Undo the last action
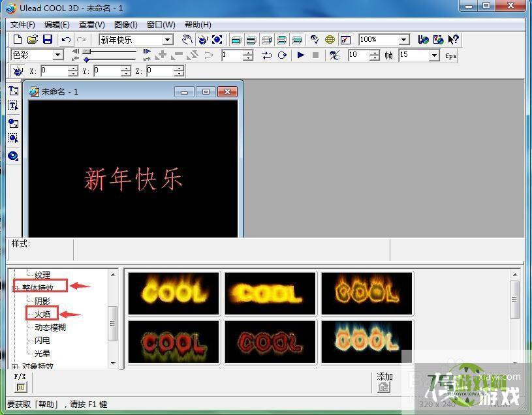Viewport: 532px width, 415px height. pos(66,40)
